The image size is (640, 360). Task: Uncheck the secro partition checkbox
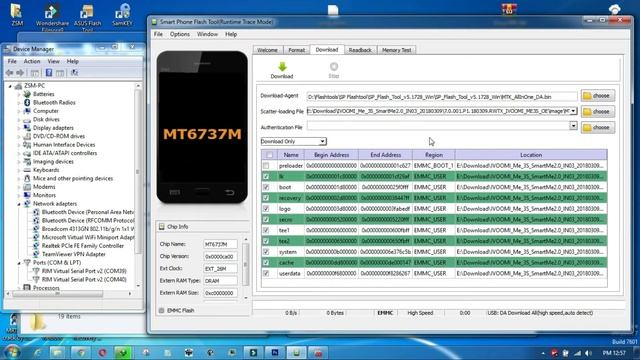pyautogui.click(x=266, y=220)
